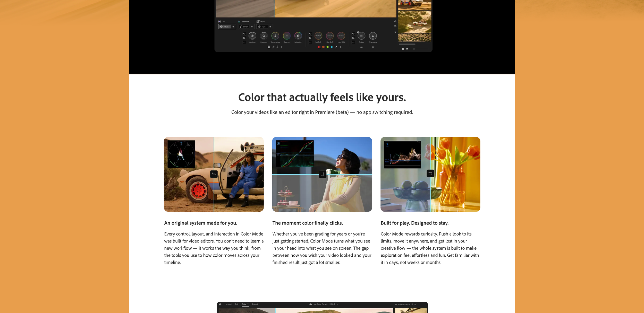Toggle eye visibility for Contrast group
The height and width of the screenshot is (313, 644).
coord(244,34)
